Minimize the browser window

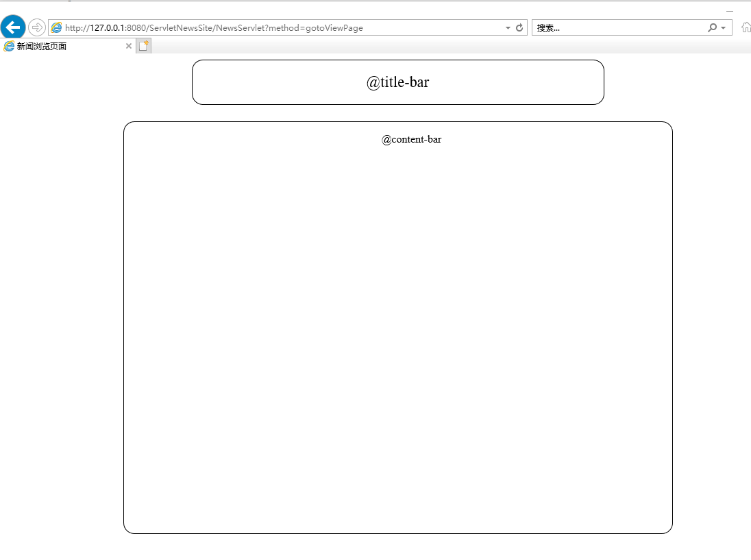(x=730, y=10)
